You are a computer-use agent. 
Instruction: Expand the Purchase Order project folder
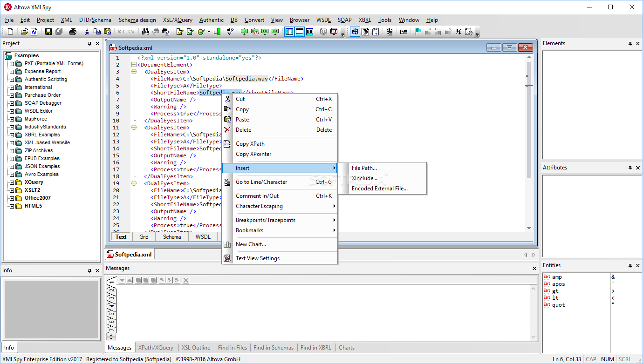tap(12, 95)
